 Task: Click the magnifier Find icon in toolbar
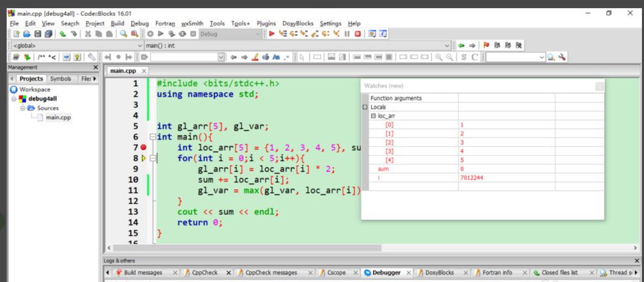[124, 34]
